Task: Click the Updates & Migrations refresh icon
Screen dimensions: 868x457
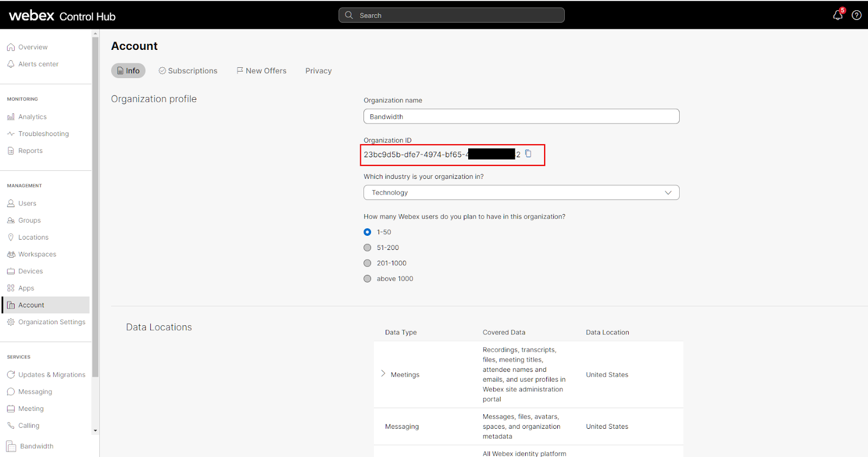Action: click(11, 375)
